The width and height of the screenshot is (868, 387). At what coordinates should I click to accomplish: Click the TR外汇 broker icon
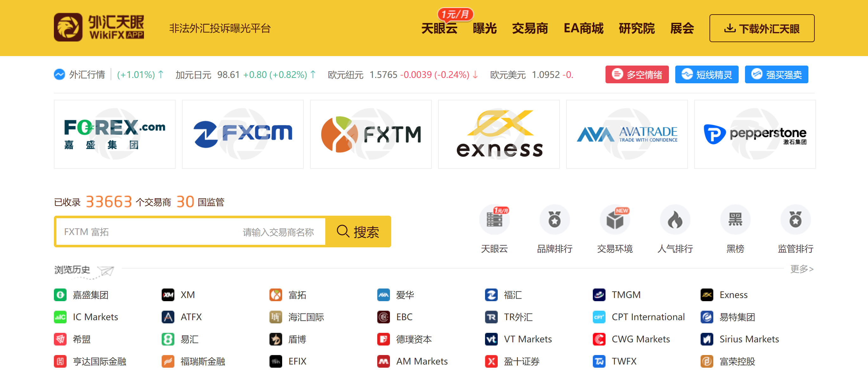pyautogui.click(x=491, y=317)
